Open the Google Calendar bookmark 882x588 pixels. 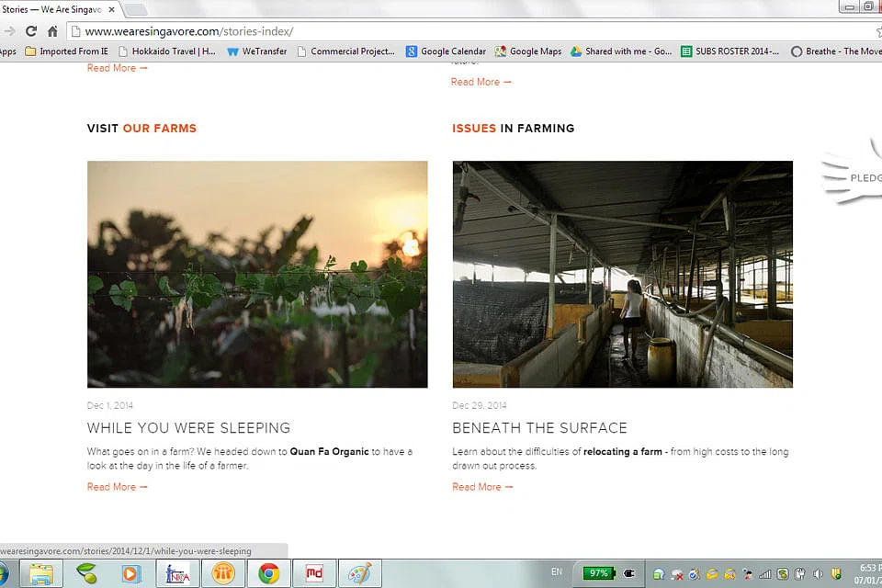point(447,51)
